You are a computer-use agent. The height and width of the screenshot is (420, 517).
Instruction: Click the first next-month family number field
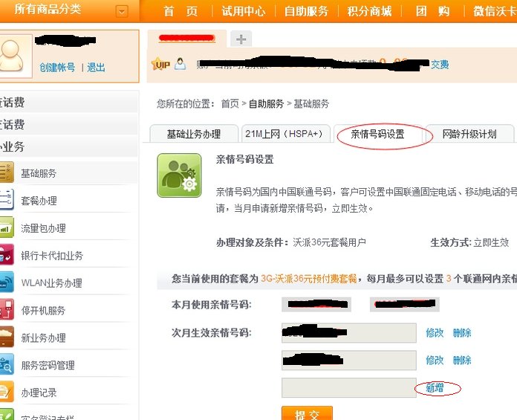click(349, 333)
